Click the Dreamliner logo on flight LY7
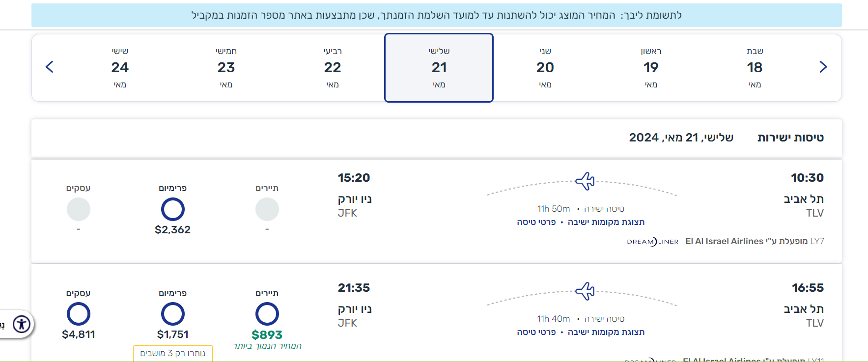Screen dimensions: 868x362 pos(652,241)
